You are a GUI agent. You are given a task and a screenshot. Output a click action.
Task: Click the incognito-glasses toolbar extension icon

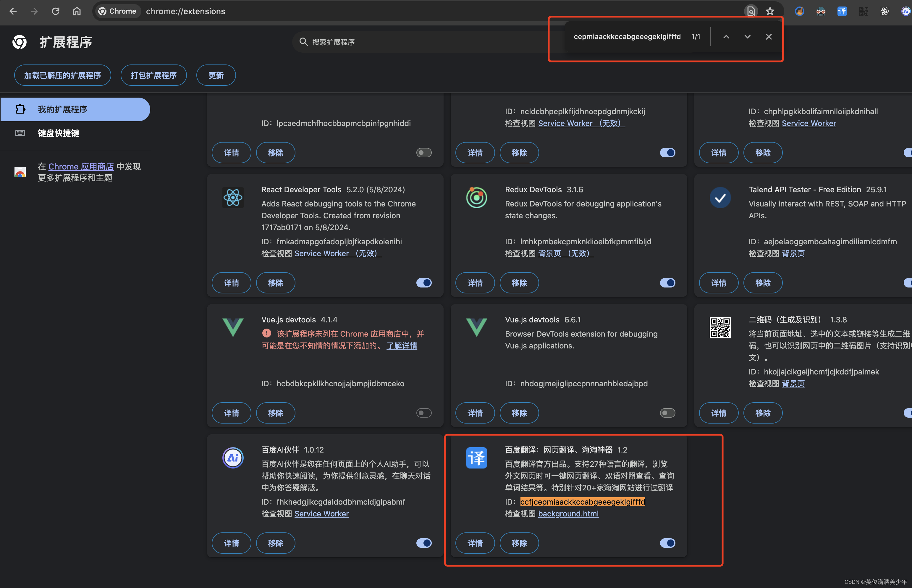[x=821, y=12]
